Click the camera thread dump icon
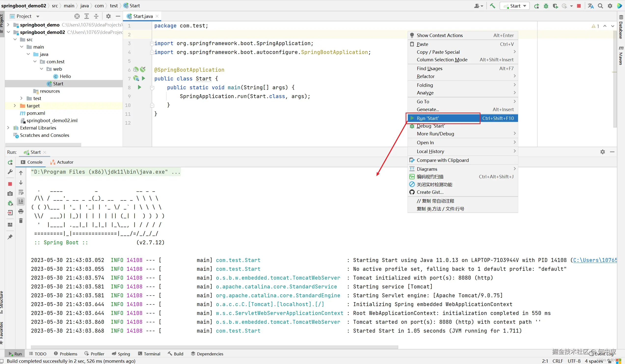This screenshot has height=364, width=625. pos(10,194)
